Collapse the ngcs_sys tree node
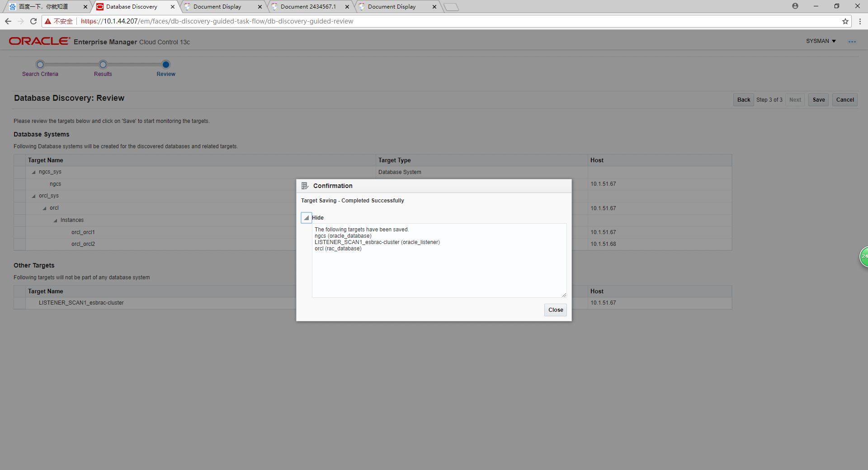This screenshot has width=868, height=470. 33,172
